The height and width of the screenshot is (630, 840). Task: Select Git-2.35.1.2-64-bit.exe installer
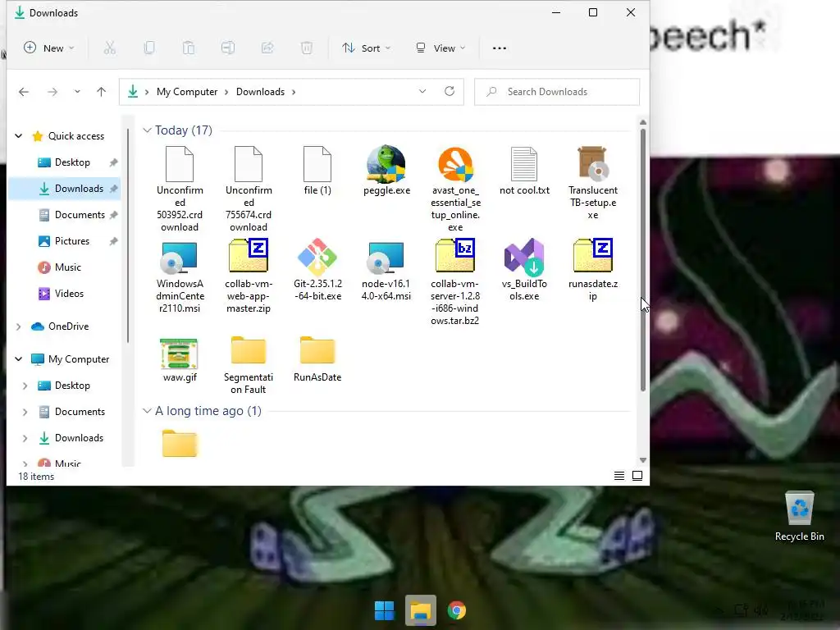[x=317, y=270]
